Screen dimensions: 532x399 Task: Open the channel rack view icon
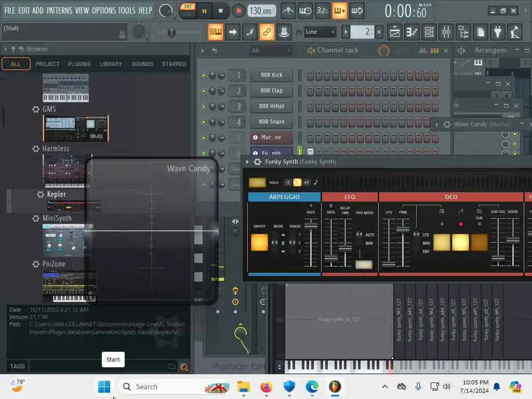coord(429,32)
